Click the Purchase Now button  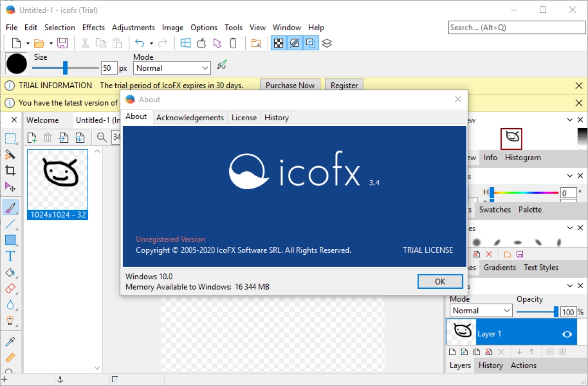290,85
